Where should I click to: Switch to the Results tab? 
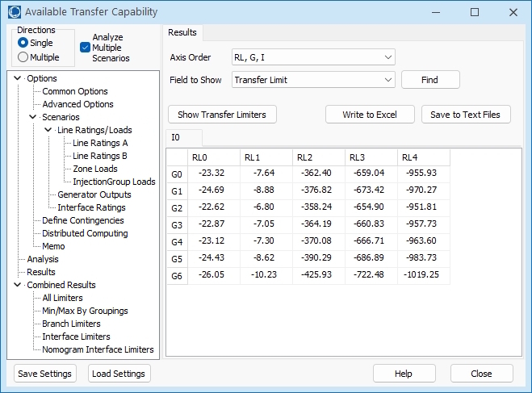point(182,32)
